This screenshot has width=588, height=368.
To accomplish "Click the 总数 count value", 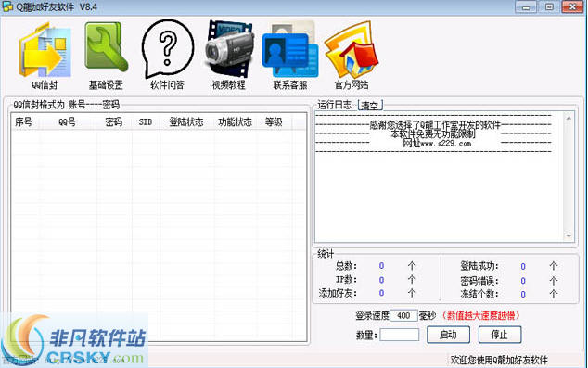I will pyautogui.click(x=381, y=266).
